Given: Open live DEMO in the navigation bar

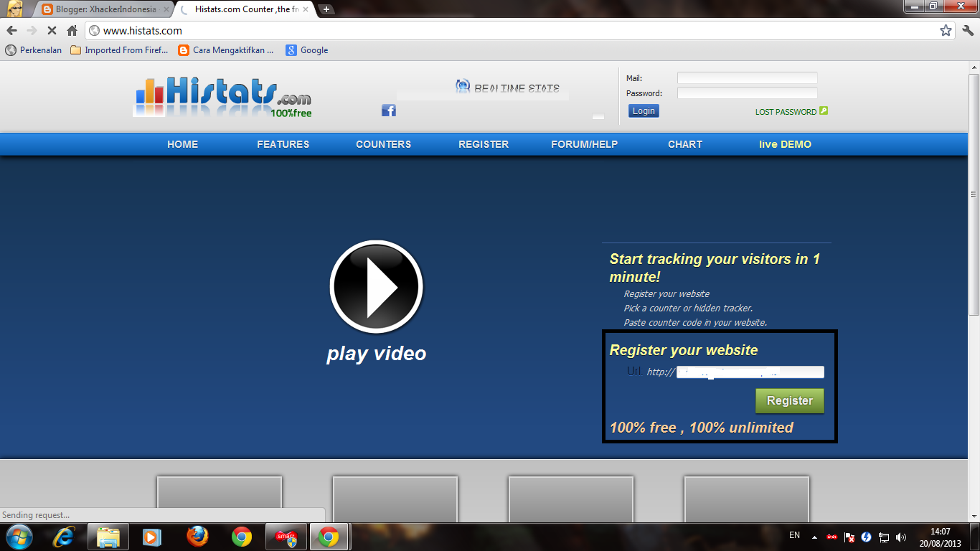Looking at the screenshot, I should coord(785,144).
